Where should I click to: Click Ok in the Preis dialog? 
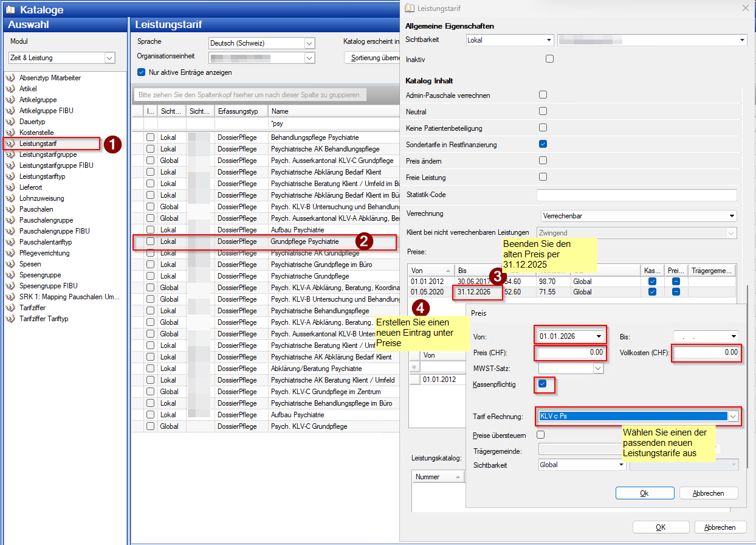[644, 493]
